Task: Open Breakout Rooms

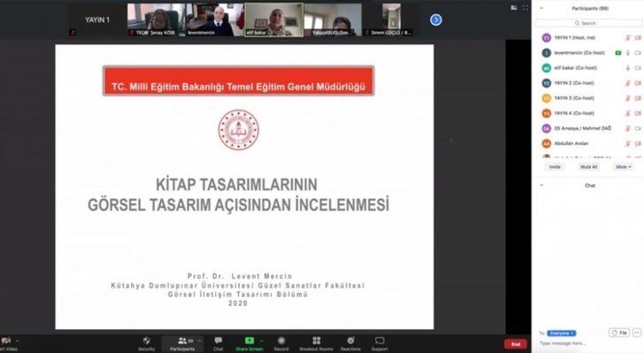Action: pos(317,343)
